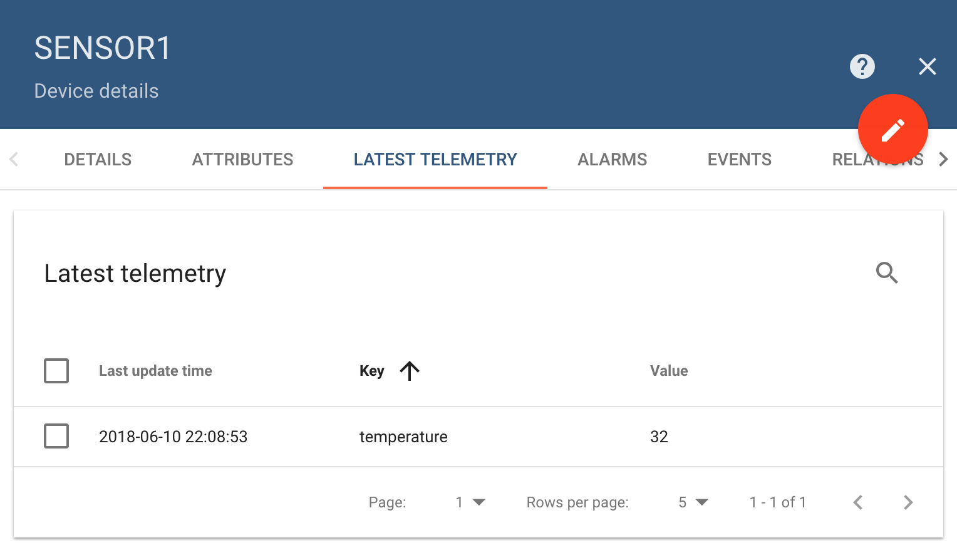Click the help question mark icon
This screenshot has width=957, height=560.
click(861, 66)
